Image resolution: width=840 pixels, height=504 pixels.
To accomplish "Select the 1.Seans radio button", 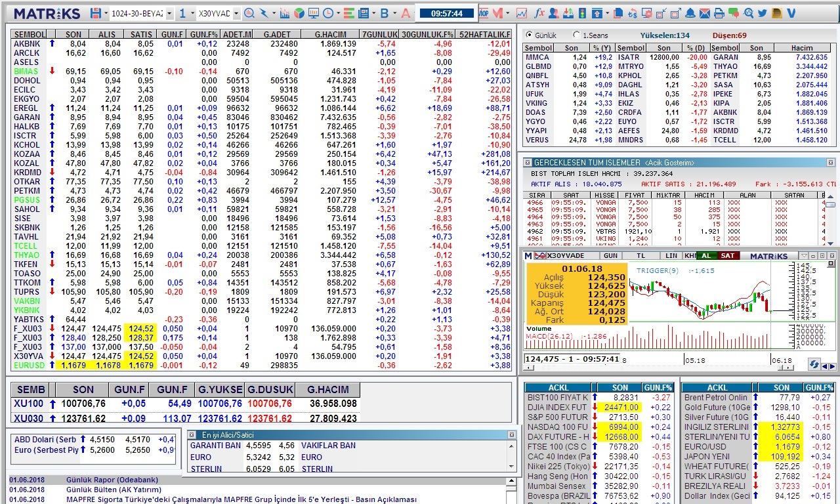I will (576, 35).
